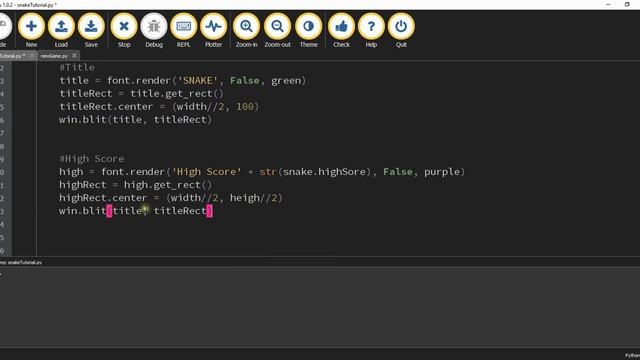Switch to the newGame.py tab
This screenshot has width=640, height=360.
54,56
